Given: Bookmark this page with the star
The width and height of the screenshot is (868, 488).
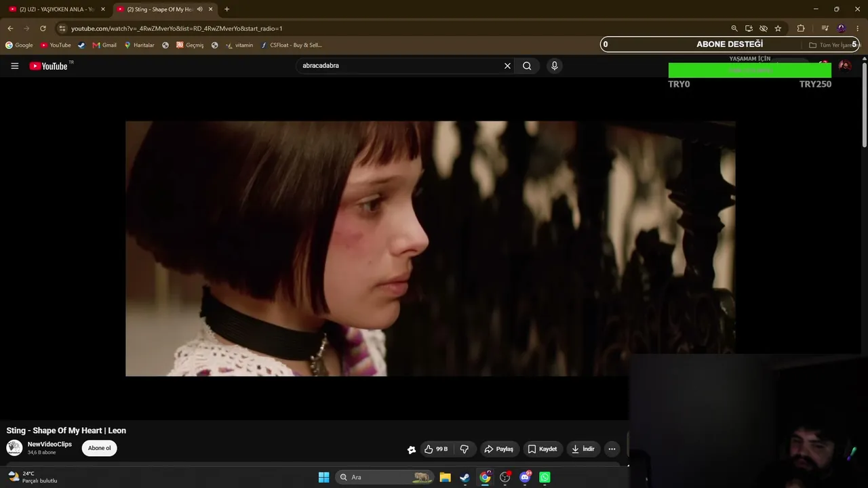Looking at the screenshot, I should [x=778, y=28].
